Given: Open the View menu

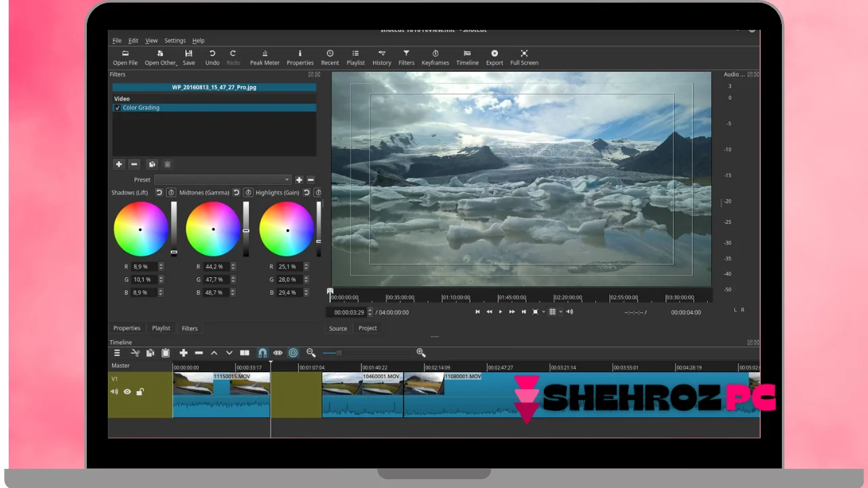Looking at the screenshot, I should (151, 41).
